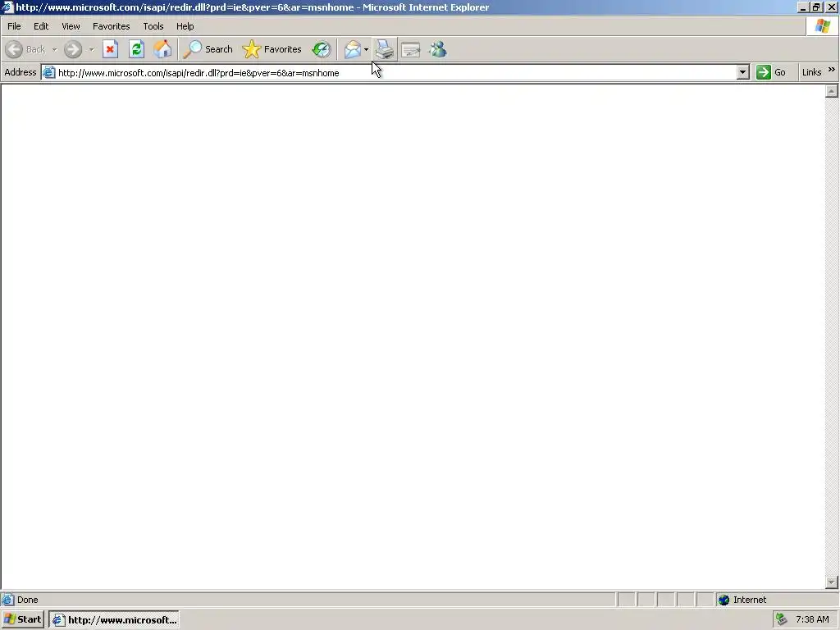Screen dimensions: 840x630
Task: Stop loading with the red X button
Action: [111, 49]
